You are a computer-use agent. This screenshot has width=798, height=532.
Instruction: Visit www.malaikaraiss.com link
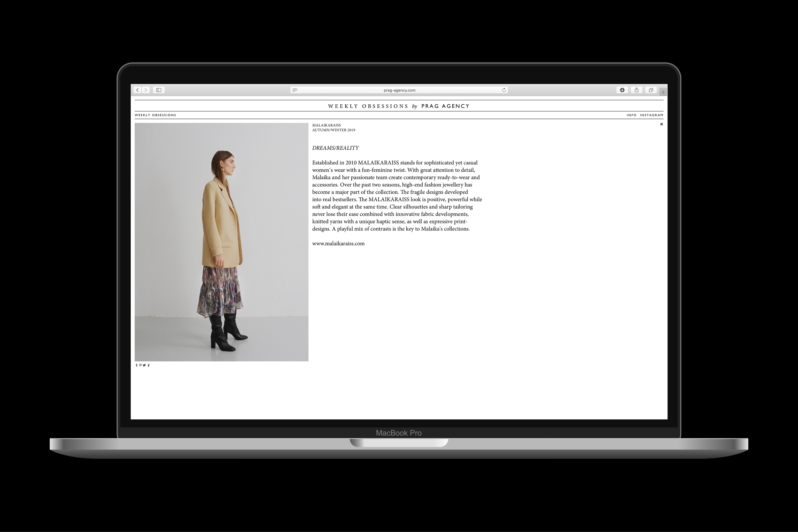(x=338, y=244)
